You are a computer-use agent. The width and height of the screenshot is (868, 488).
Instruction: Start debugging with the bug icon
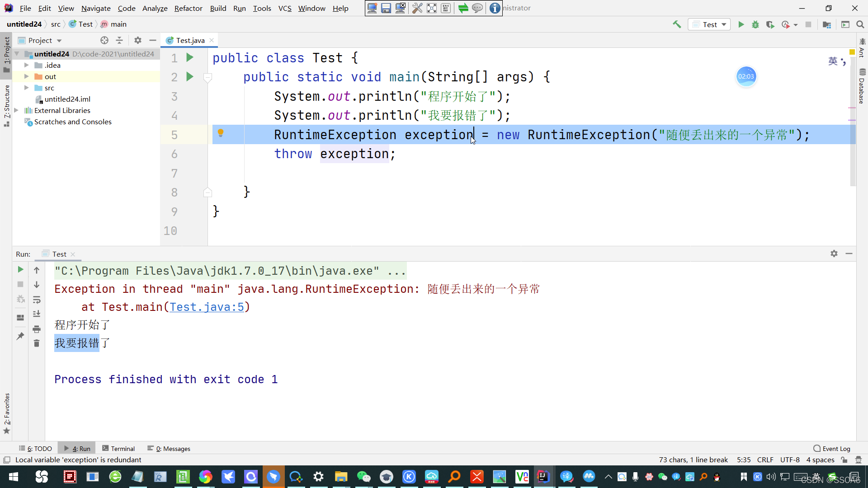coord(755,24)
